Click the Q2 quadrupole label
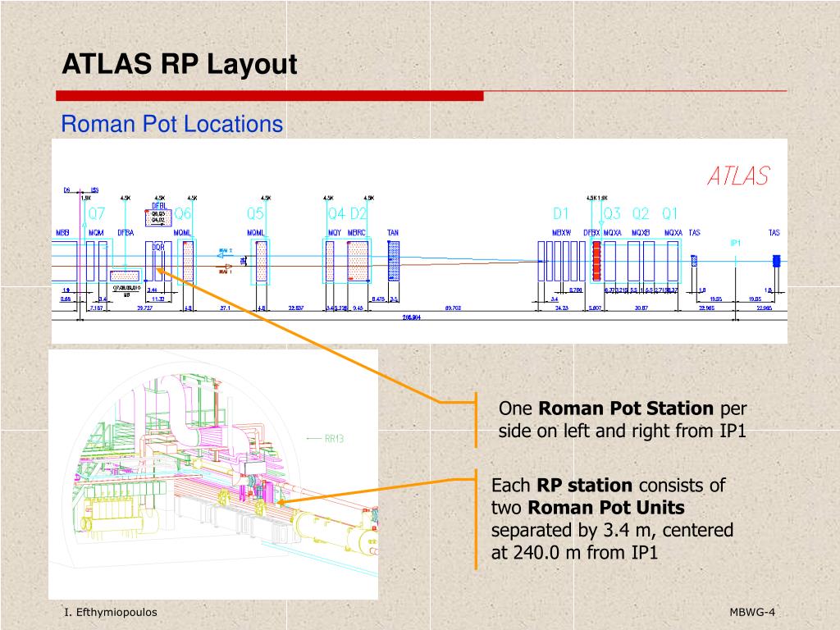 [x=641, y=214]
